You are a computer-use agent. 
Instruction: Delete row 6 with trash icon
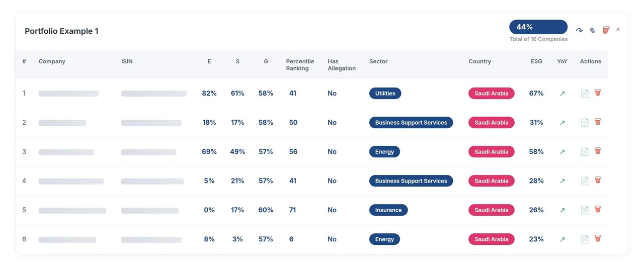(x=598, y=238)
